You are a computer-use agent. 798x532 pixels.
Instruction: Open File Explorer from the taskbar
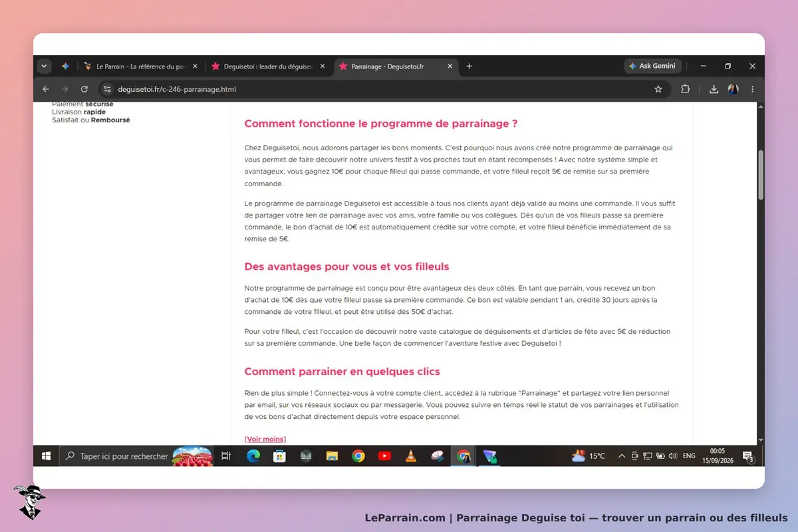coord(332,456)
